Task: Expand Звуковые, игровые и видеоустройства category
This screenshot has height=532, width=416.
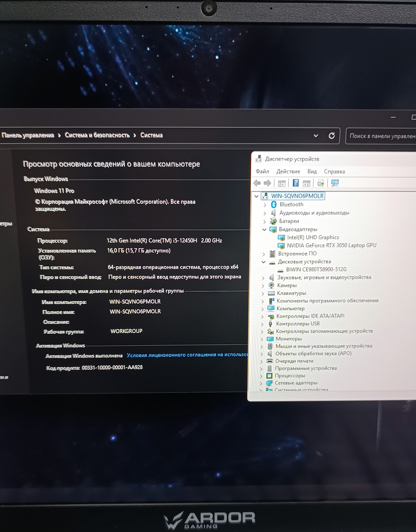Action: [x=263, y=278]
